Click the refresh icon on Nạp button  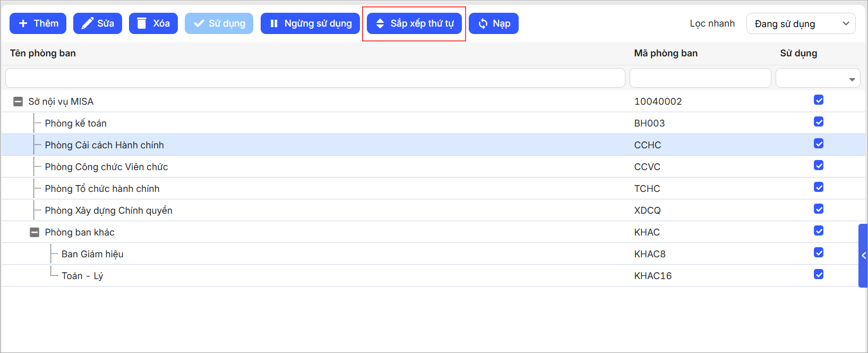coord(483,23)
